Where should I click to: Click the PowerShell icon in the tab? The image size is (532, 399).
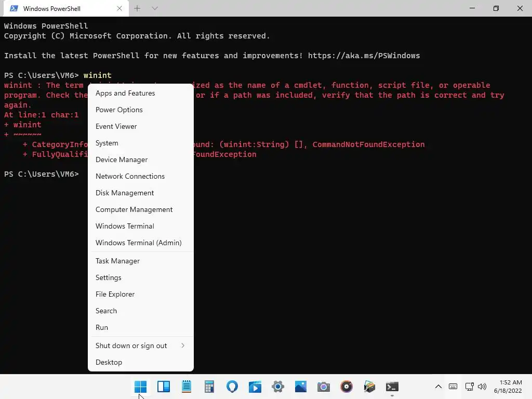click(14, 8)
